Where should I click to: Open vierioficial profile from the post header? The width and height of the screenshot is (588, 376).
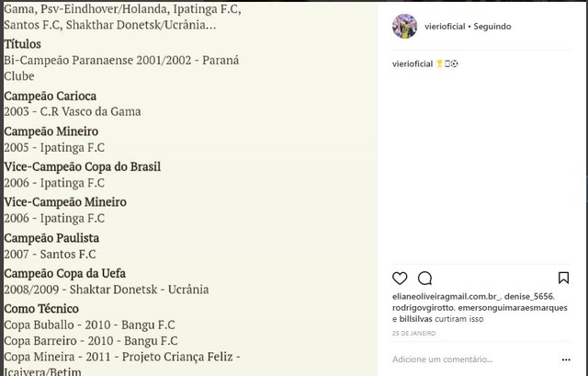pyautogui.click(x=444, y=27)
